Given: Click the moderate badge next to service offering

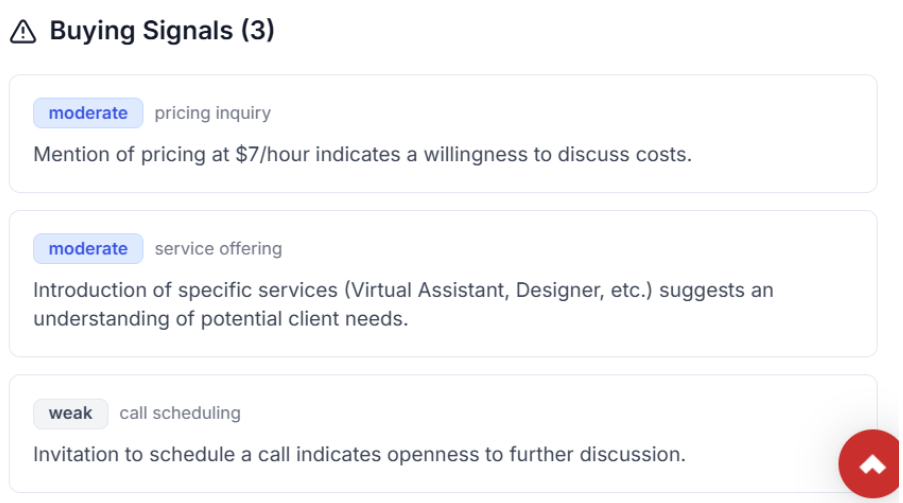Looking at the screenshot, I should [88, 248].
